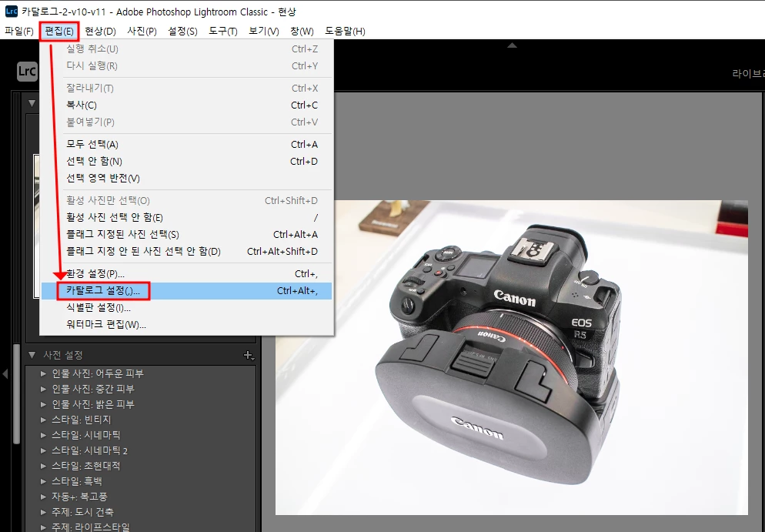Image resolution: width=765 pixels, height=532 pixels.
Task: Choose 복사(C) from the edit menu
Action: click(x=187, y=105)
